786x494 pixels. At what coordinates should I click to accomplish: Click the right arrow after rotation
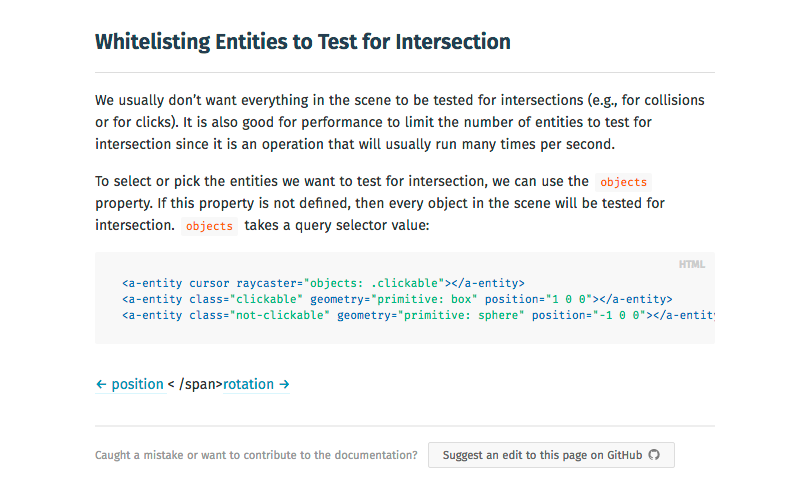[284, 384]
